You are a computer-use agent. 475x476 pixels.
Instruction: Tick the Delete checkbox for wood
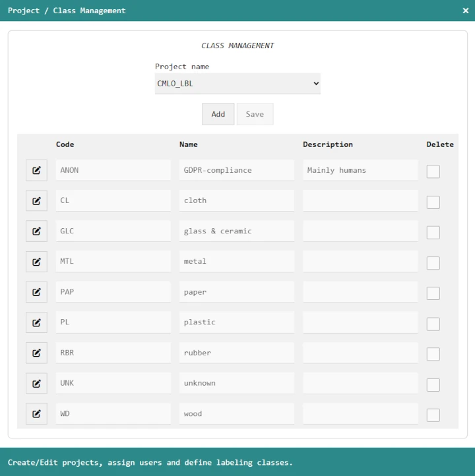433,415
